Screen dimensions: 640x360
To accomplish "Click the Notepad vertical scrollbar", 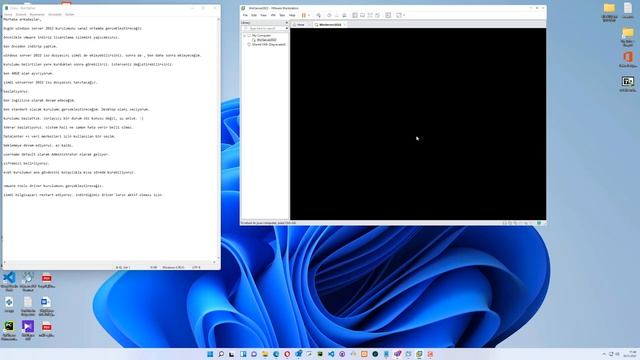I will [218, 139].
